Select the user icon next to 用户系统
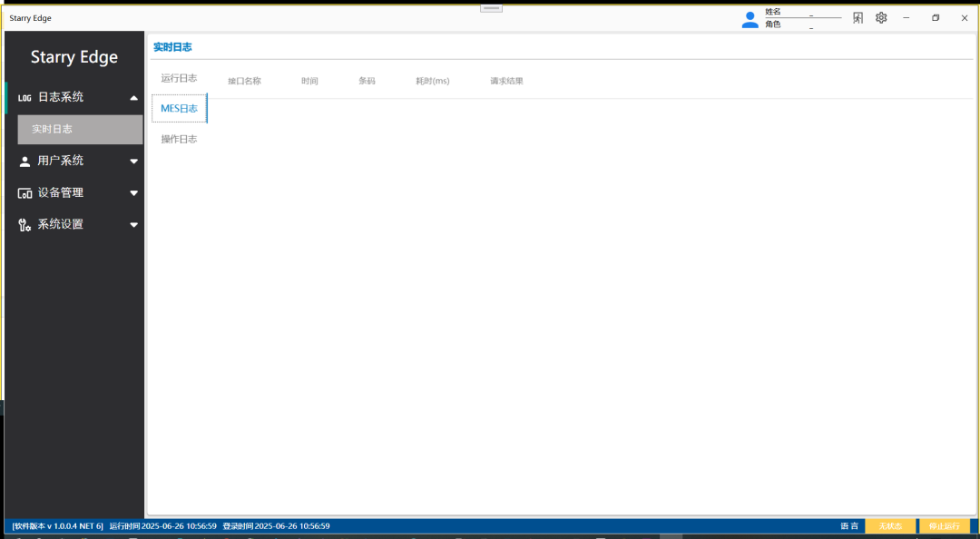Viewport: 980px width, 539px height. [x=24, y=161]
